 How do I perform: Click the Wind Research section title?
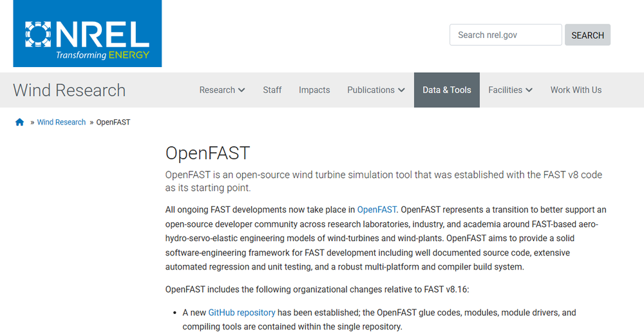tap(70, 90)
